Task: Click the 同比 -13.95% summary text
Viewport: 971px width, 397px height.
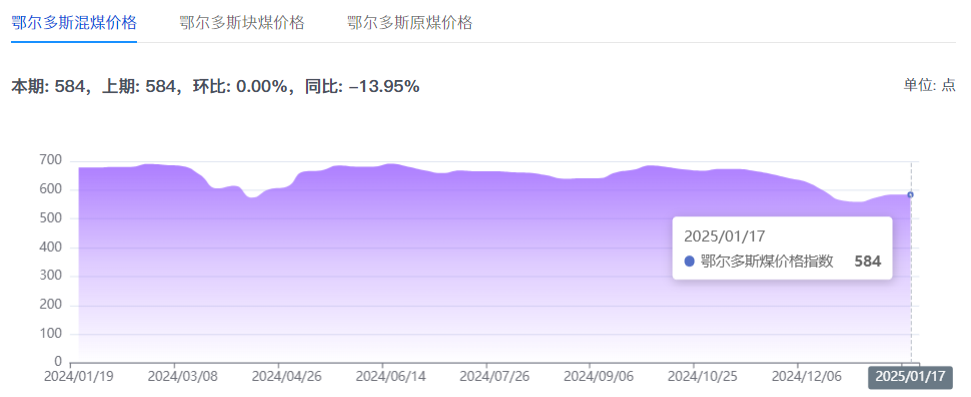Action: point(362,87)
